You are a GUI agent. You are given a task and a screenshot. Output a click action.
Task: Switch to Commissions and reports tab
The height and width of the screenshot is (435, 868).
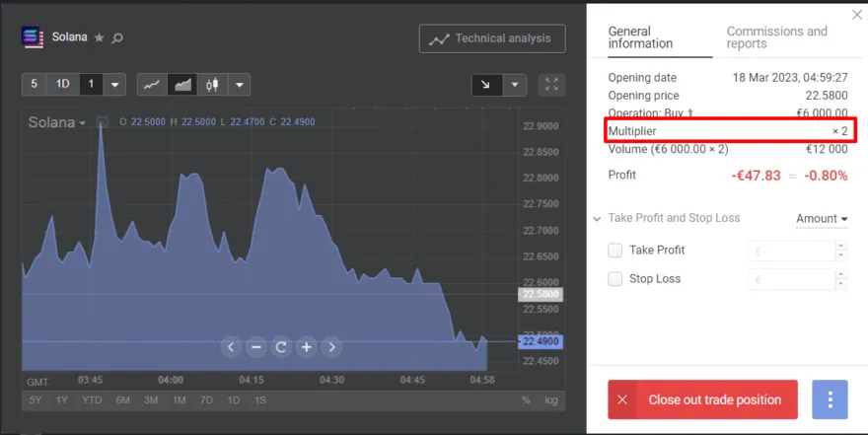coord(776,37)
